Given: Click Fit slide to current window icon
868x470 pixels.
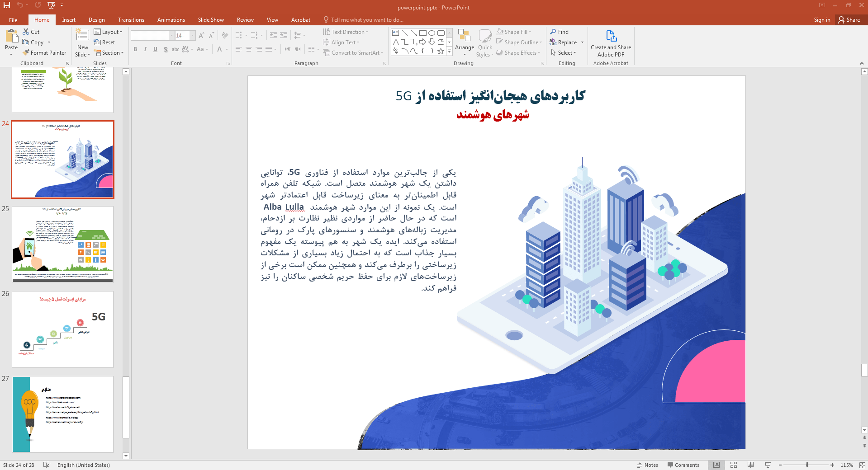Looking at the screenshot, I should [x=862, y=465].
